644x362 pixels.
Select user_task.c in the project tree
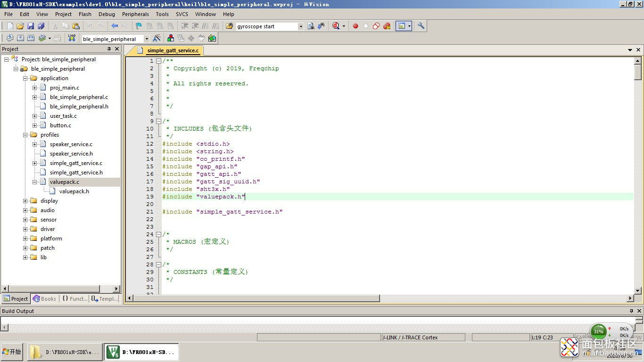pos(63,116)
